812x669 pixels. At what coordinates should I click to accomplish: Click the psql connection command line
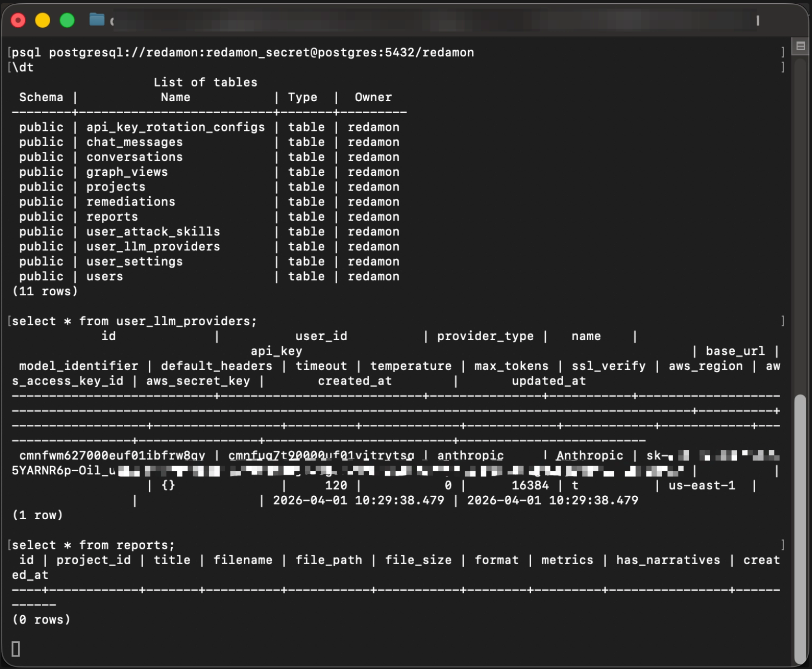point(243,53)
